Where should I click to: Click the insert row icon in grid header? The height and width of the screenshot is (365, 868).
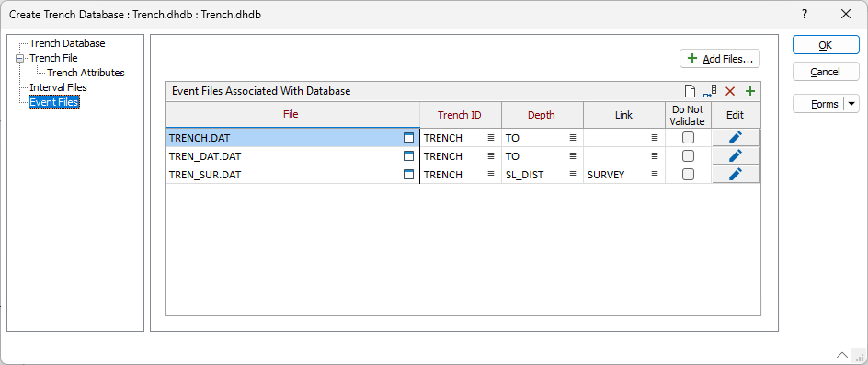tap(710, 91)
